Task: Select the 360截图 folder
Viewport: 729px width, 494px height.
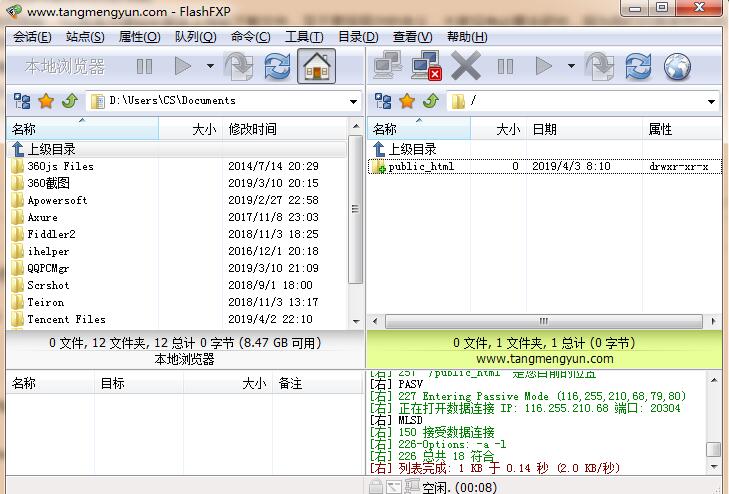Action: [x=48, y=183]
